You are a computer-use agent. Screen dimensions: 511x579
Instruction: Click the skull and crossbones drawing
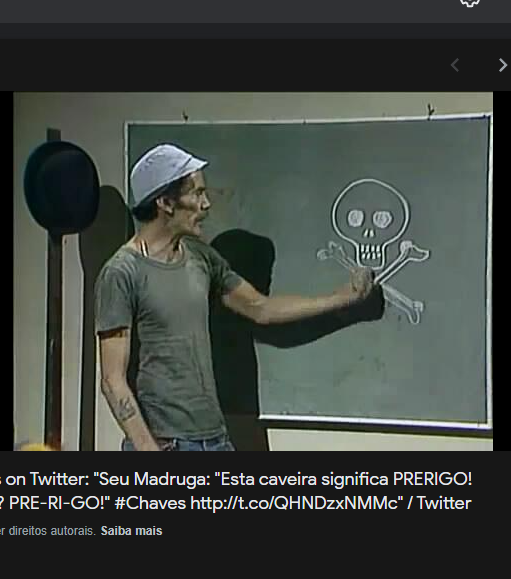tap(373, 249)
